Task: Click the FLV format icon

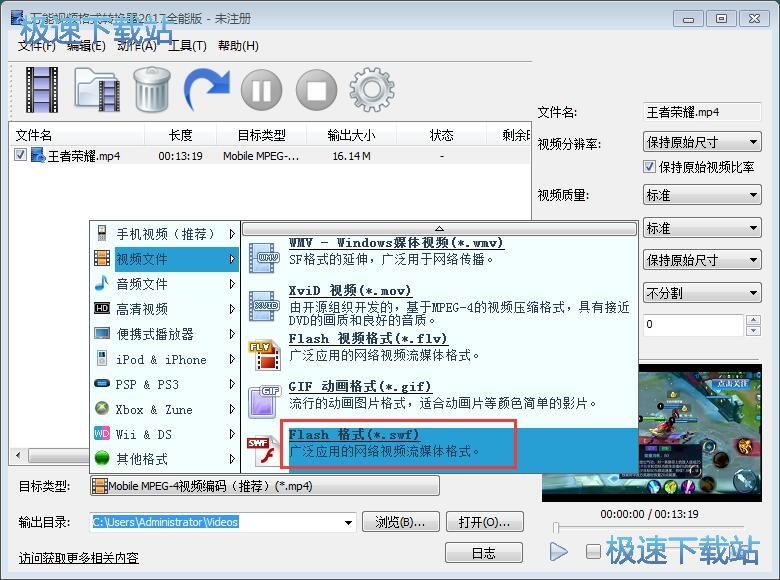Action: click(x=264, y=354)
